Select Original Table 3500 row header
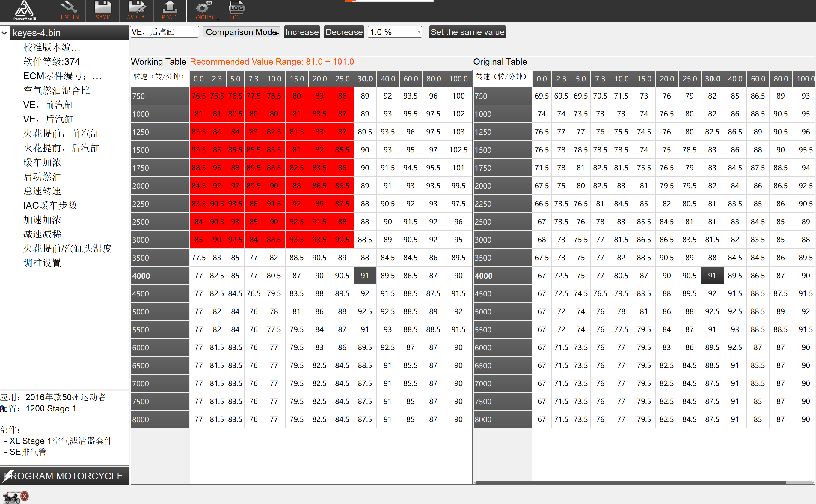Viewport: 816px width, 504px height. pos(503,258)
